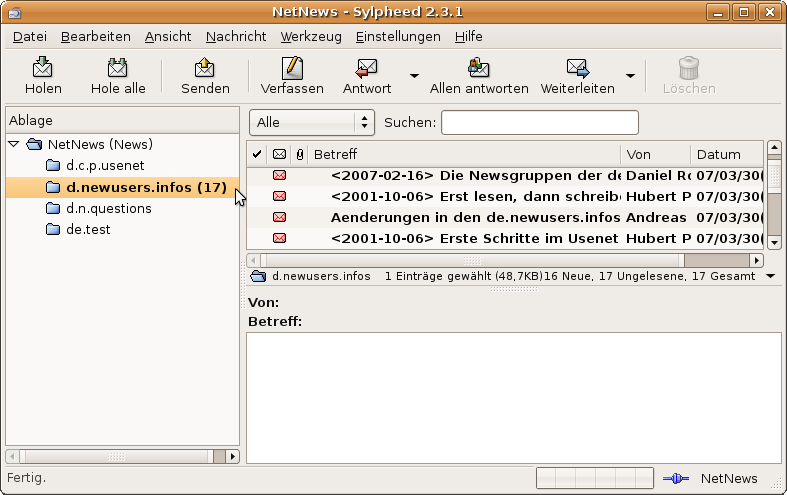Click the de.test folder icon
Screen dimensions: 787x495
point(53,229)
